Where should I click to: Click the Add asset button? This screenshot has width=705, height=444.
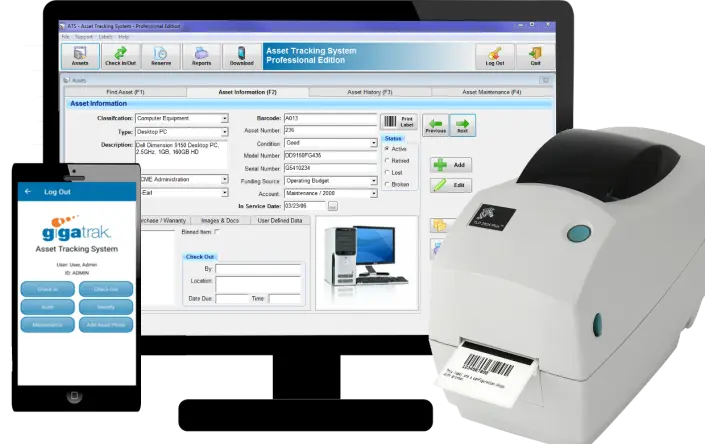pyautogui.click(x=451, y=165)
